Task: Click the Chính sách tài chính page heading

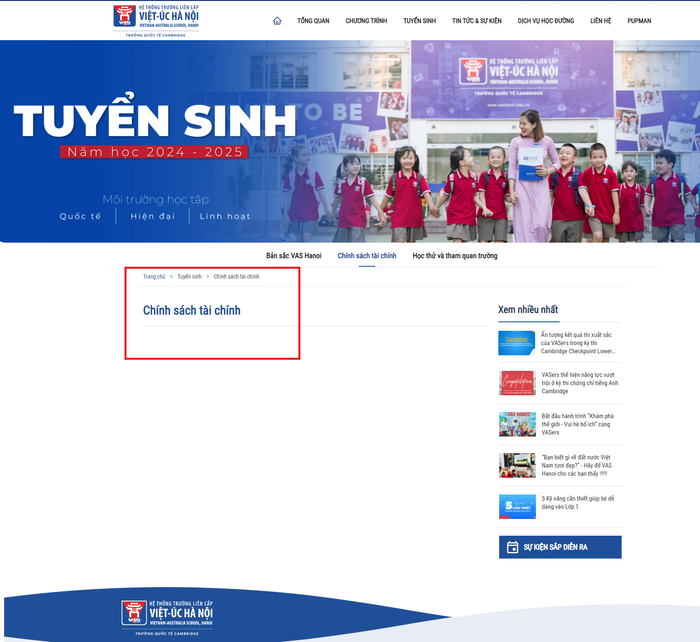Action: click(x=192, y=310)
